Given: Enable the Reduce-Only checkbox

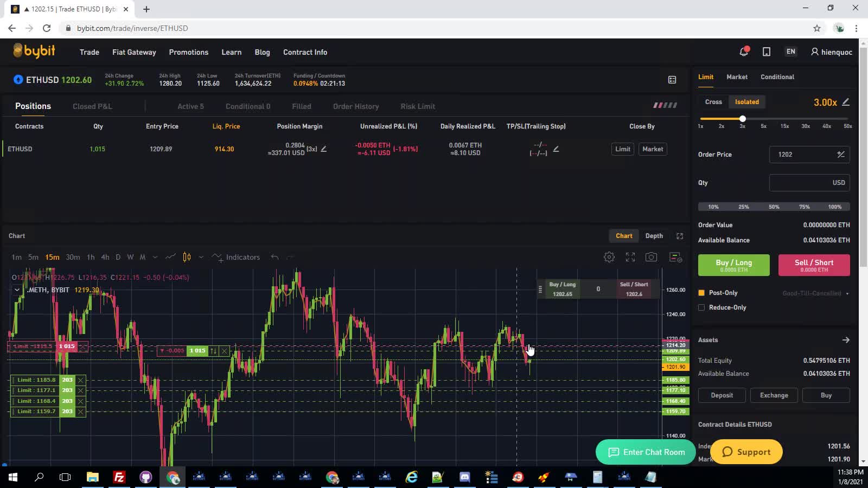Looking at the screenshot, I should (701, 307).
